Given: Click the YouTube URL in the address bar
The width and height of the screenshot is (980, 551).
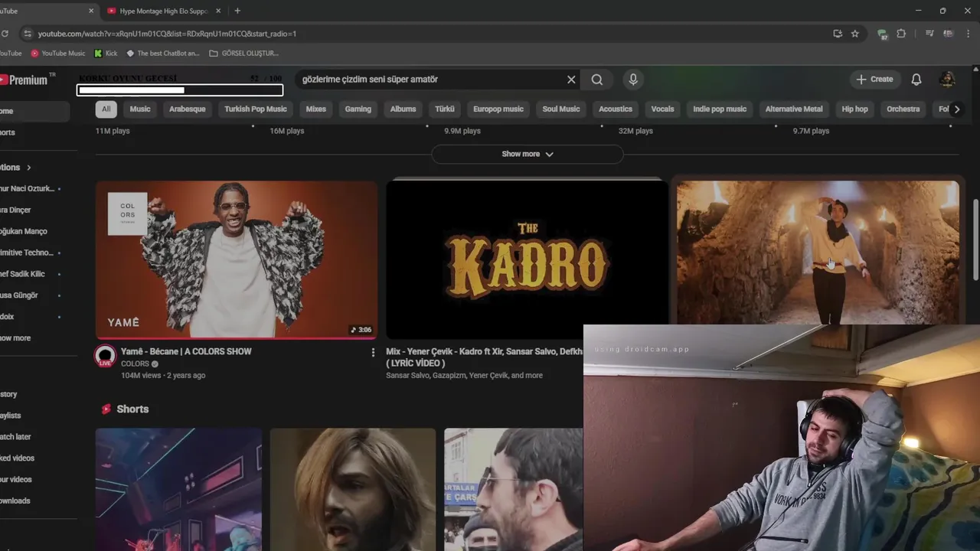Looking at the screenshot, I should pyautogui.click(x=167, y=34).
